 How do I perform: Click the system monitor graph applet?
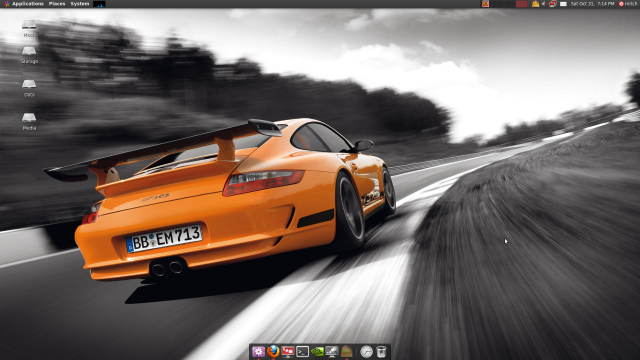pyautogui.click(x=99, y=4)
